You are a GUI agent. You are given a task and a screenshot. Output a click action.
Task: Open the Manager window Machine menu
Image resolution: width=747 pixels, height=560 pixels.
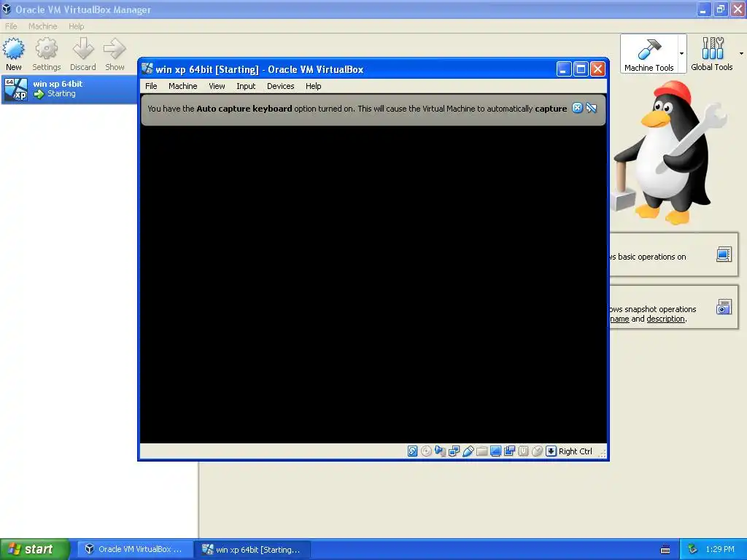tap(42, 26)
